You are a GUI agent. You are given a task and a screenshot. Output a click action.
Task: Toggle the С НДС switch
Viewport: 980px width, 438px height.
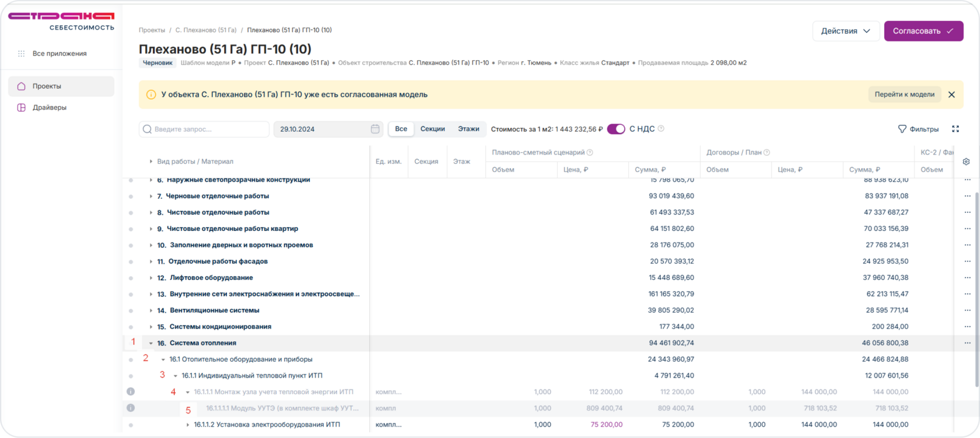[x=616, y=129]
